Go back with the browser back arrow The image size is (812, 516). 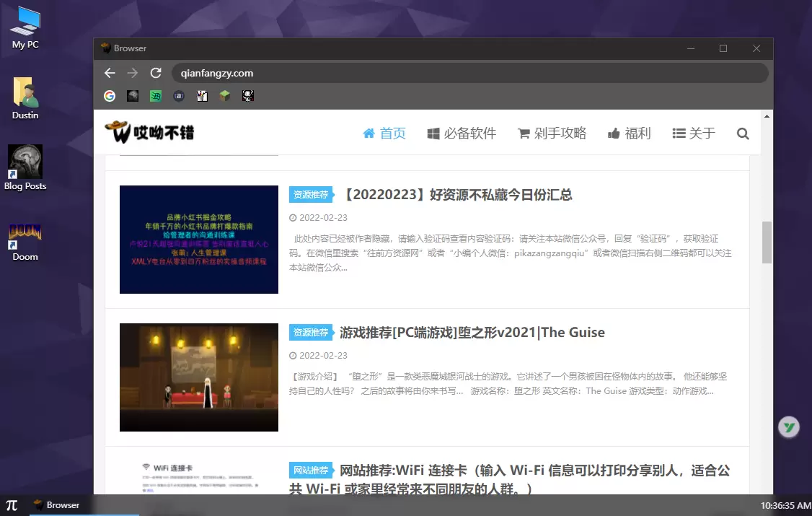110,73
